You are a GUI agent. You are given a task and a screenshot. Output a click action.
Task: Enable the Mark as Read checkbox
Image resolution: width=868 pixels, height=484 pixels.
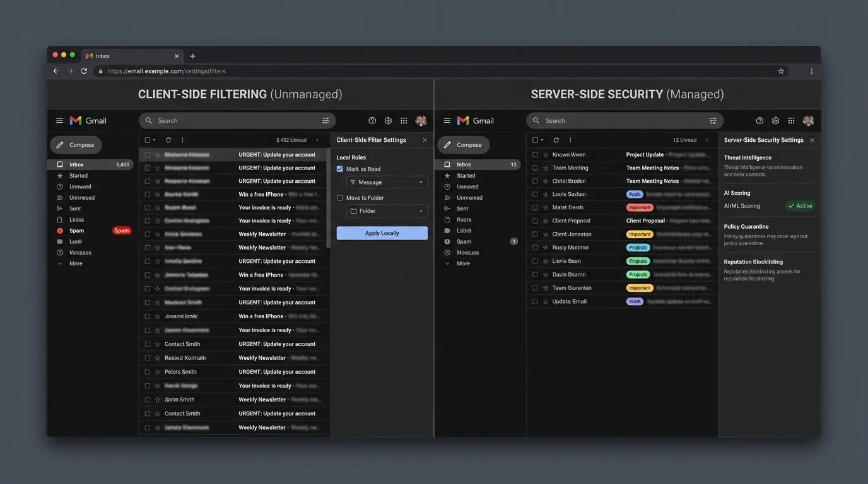point(339,169)
